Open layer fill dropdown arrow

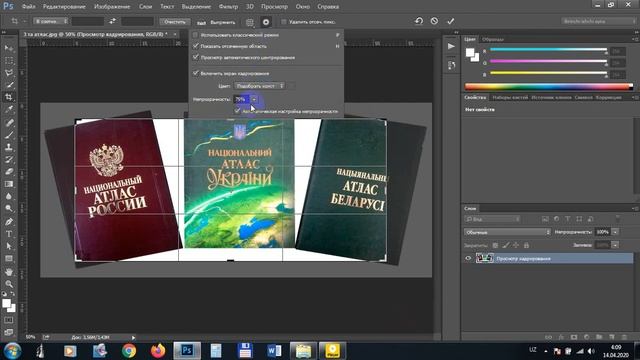(615, 245)
